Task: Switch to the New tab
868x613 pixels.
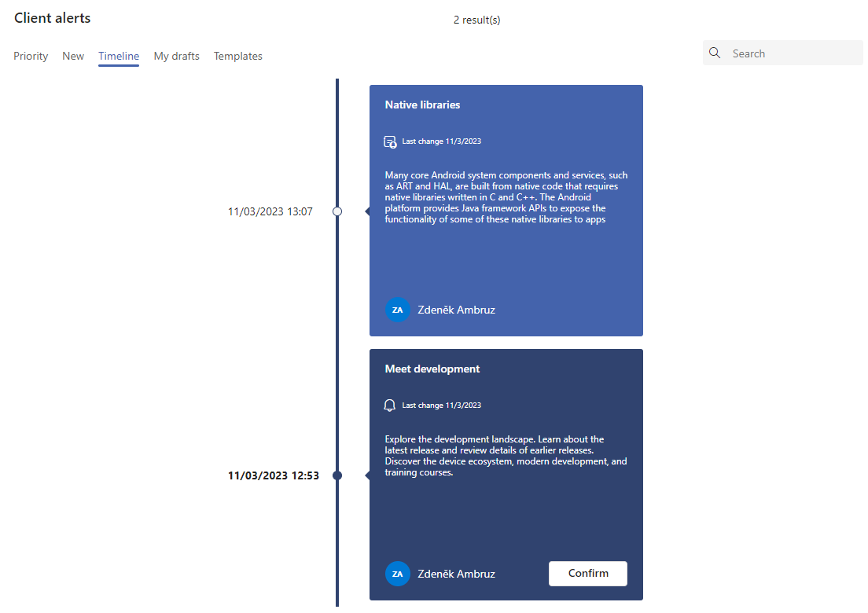Action: [73, 56]
